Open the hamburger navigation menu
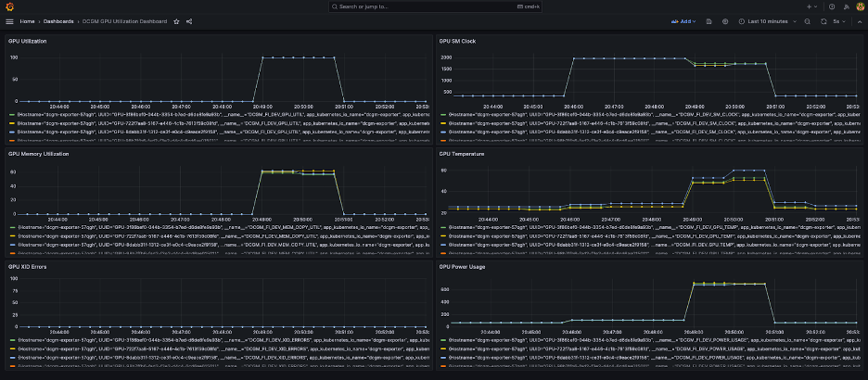This screenshot has height=380, width=868. click(9, 20)
